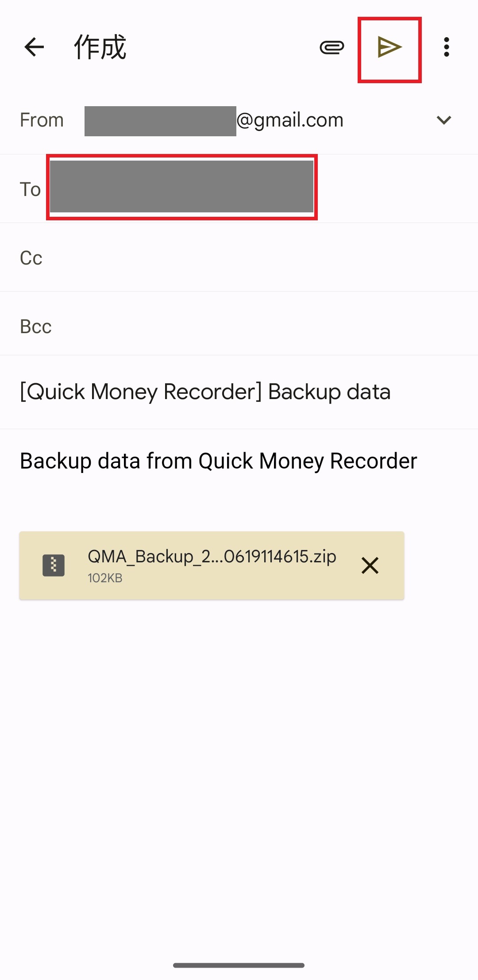
Task: Select the From gmail.com sender address
Action: coord(214,120)
